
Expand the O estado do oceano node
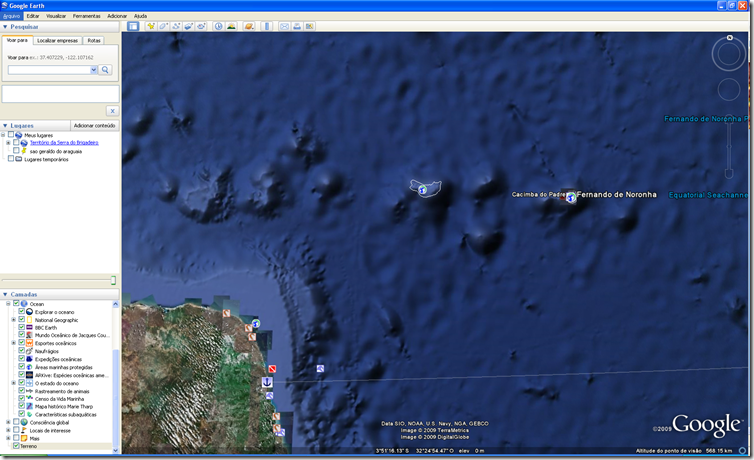tap(13, 383)
